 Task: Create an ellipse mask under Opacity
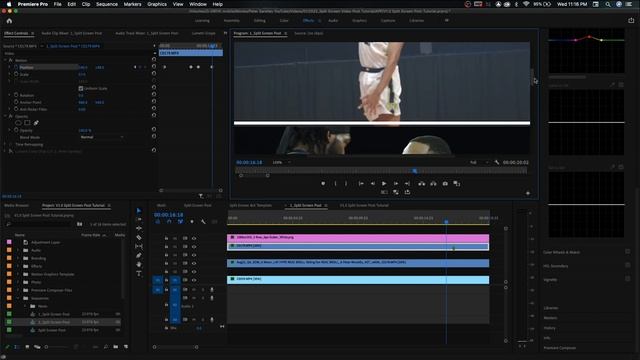pyautogui.click(x=18, y=123)
